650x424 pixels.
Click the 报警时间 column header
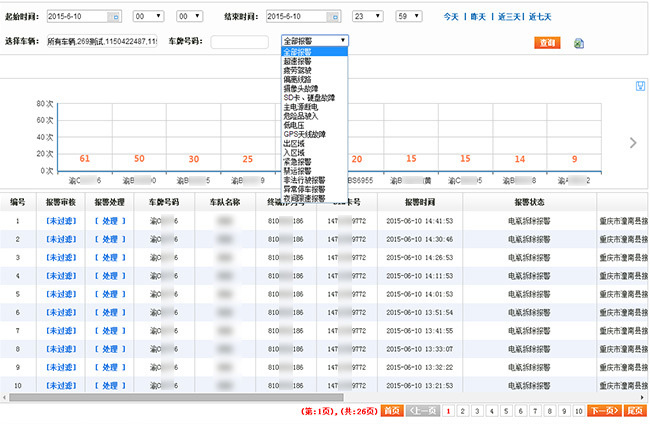pos(420,202)
